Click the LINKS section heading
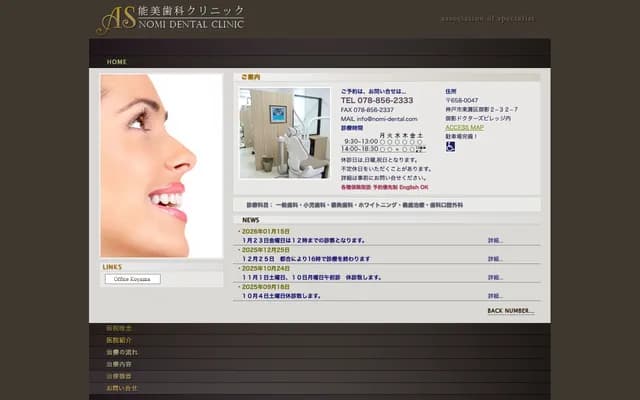This screenshot has width=640, height=400. 112,267
